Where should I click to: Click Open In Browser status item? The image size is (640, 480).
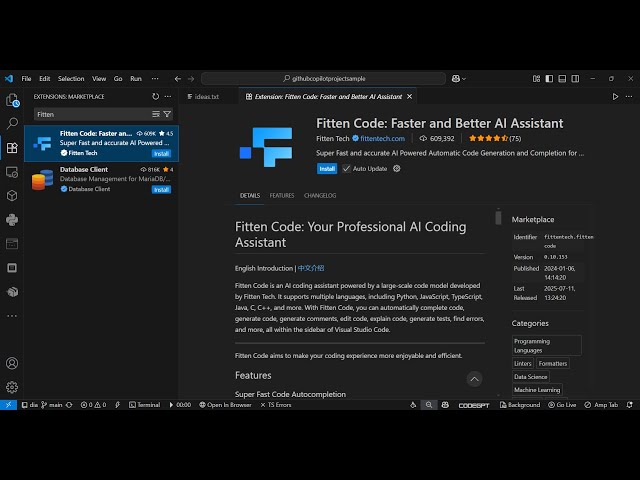pos(225,405)
